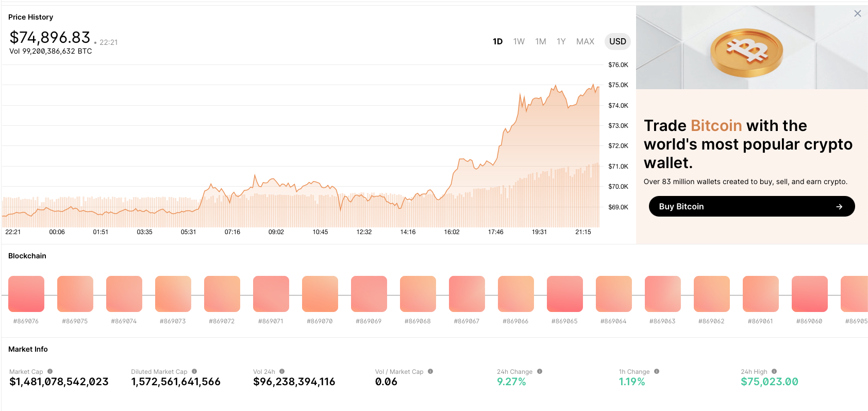Click the price value $74,896.83

point(50,38)
